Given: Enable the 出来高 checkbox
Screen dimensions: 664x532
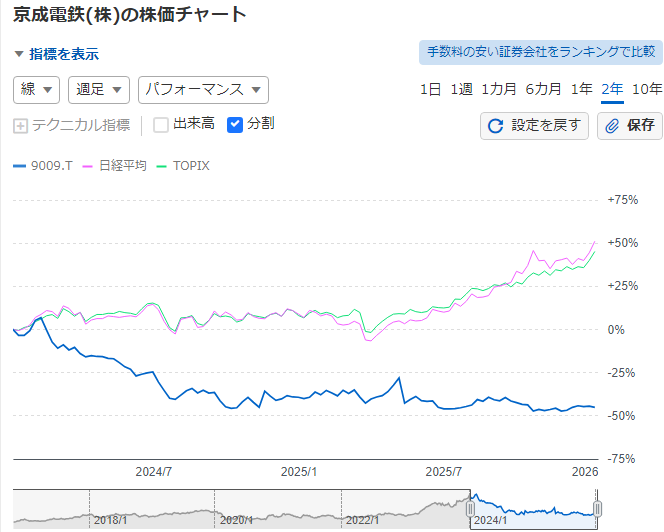Looking at the screenshot, I should tap(161, 125).
